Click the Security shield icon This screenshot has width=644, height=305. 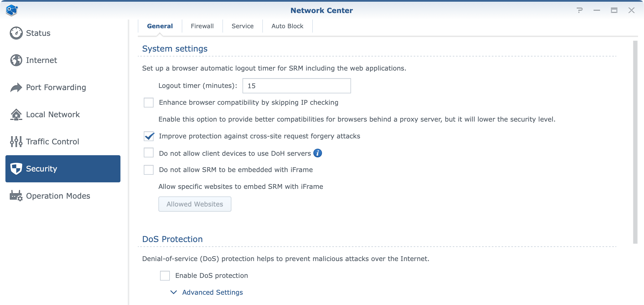(x=16, y=169)
